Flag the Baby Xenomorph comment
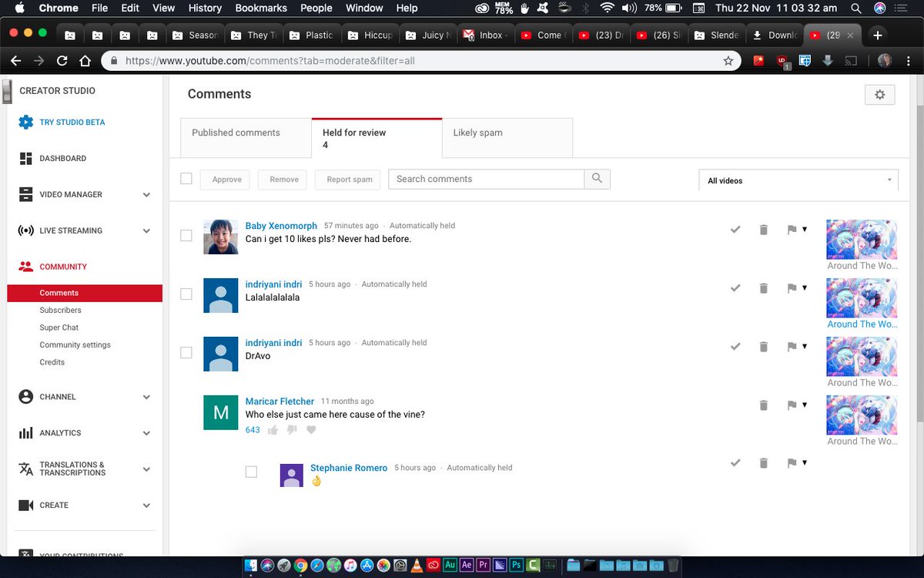Screen dimensions: 924x578 (x=792, y=230)
